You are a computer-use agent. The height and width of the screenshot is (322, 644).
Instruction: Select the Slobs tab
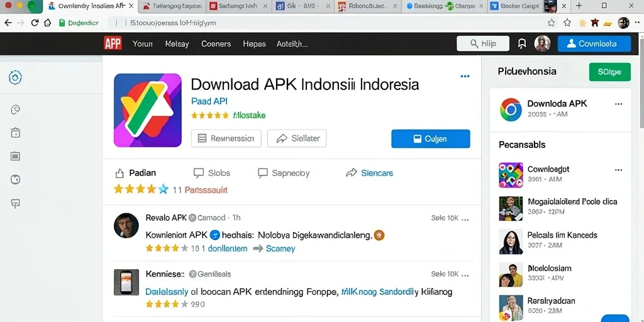(212, 173)
